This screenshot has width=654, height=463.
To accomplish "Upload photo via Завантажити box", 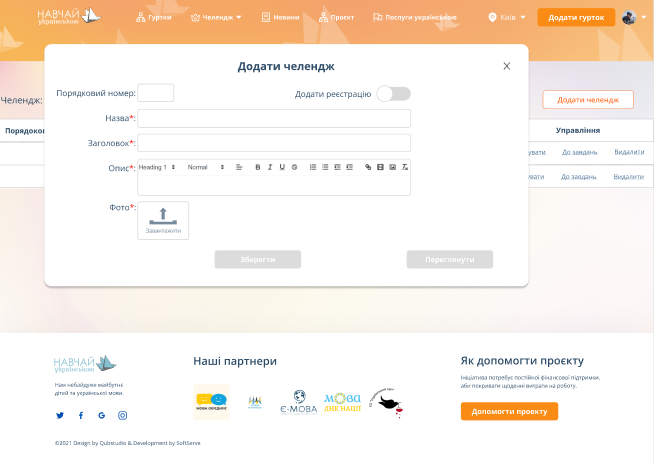I will tap(163, 221).
